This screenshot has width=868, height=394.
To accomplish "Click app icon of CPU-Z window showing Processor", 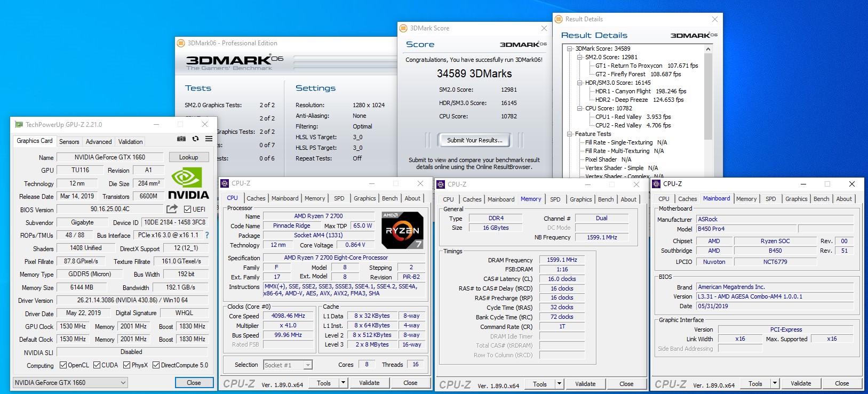I will tap(225, 183).
